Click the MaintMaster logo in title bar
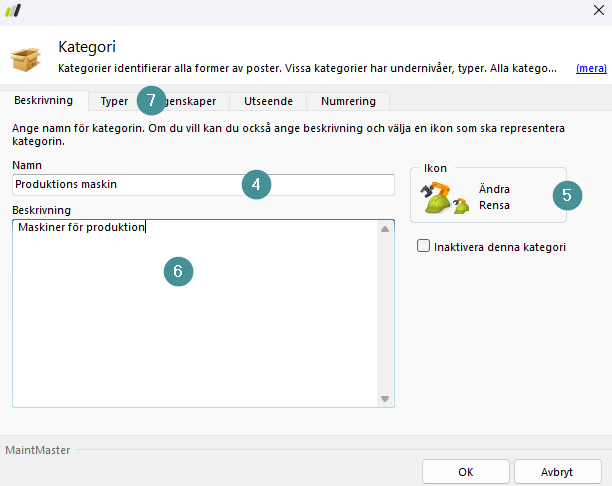The height and width of the screenshot is (486, 612). pos(13,11)
